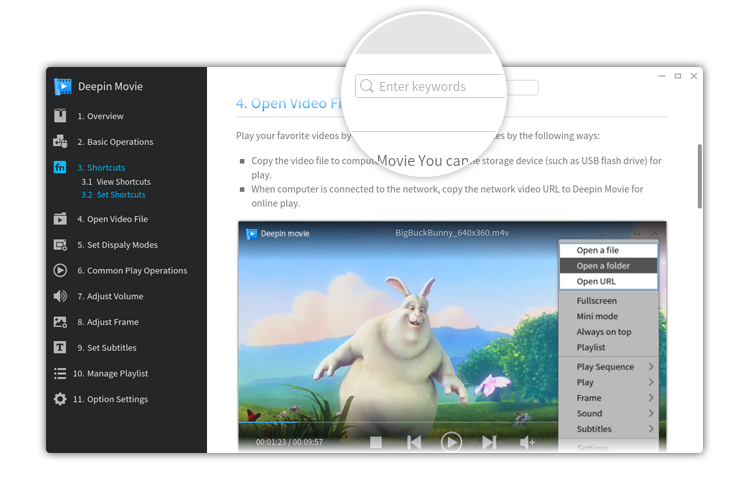The width and height of the screenshot is (749, 500).
Task: Minimize the manual window
Action: click(x=662, y=76)
